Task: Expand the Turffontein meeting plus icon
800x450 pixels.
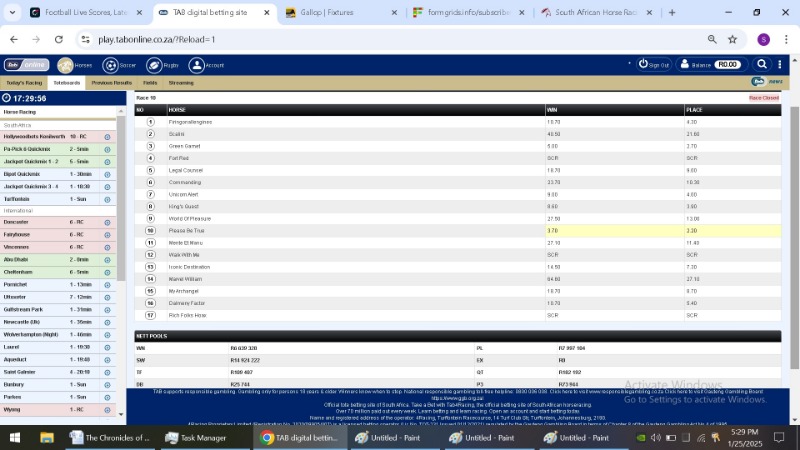Action: (107, 199)
